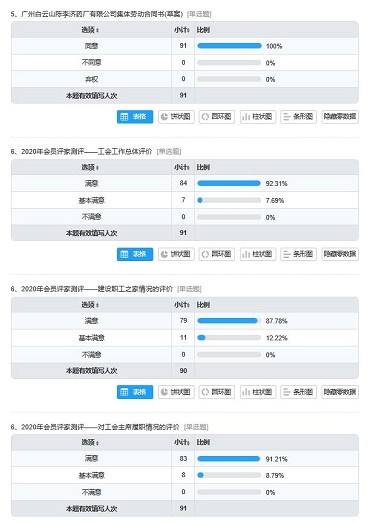Sort by 小计 in the 工会工作总体评价 table header
The image size is (372, 522).
182,167
